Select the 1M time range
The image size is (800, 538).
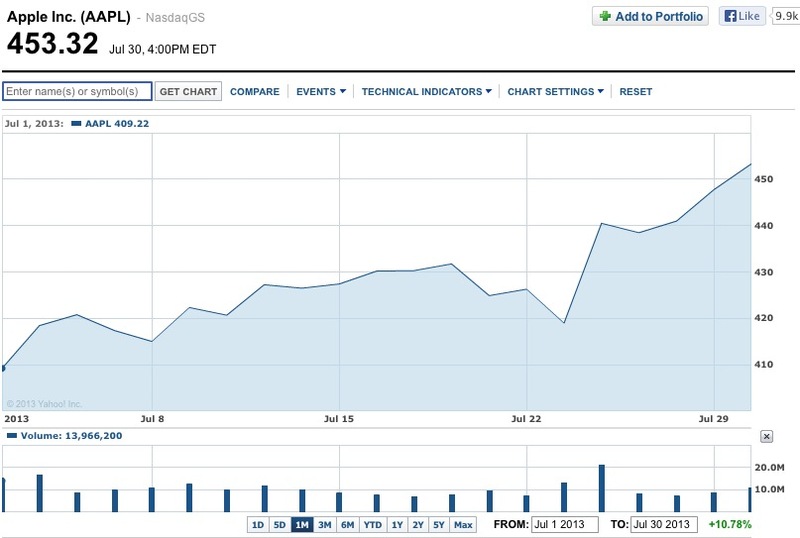point(302,525)
